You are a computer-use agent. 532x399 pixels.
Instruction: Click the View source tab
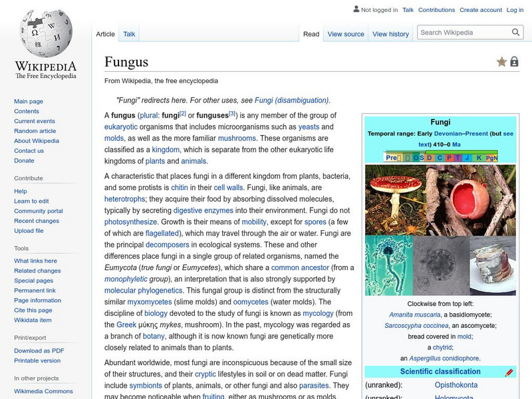(x=346, y=33)
